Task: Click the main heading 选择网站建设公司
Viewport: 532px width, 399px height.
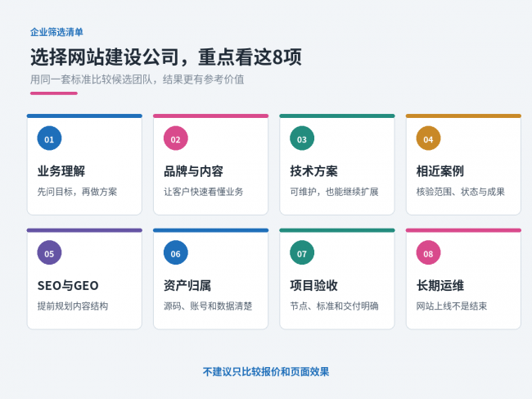Action: tap(105, 57)
